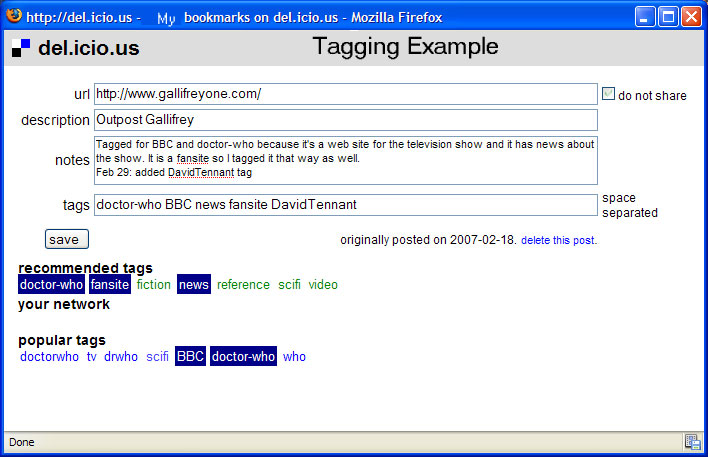This screenshot has height=457, width=708.
Task: Click inside the notes text area
Action: click(x=346, y=160)
